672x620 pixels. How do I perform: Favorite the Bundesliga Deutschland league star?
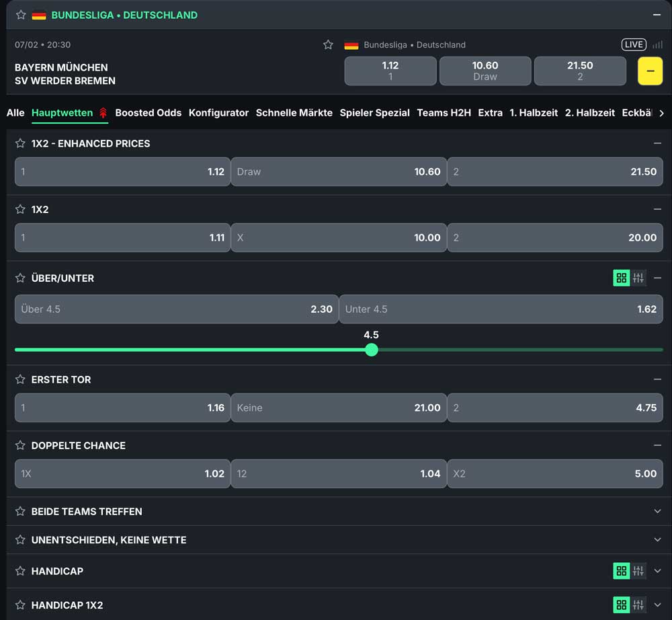point(20,15)
